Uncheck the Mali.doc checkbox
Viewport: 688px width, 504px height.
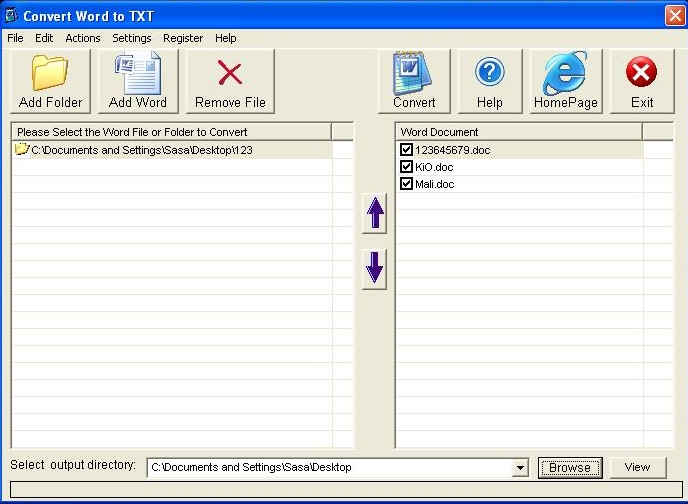pos(406,184)
